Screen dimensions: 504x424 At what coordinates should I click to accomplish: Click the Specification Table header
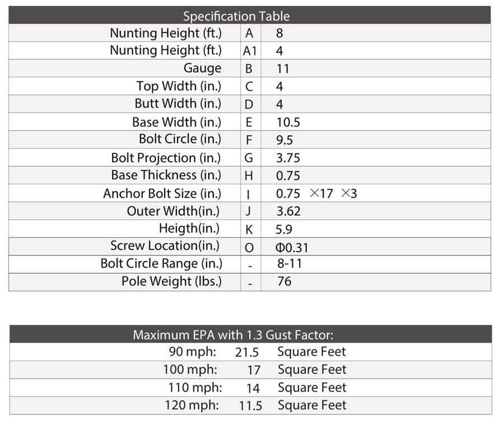(236, 16)
